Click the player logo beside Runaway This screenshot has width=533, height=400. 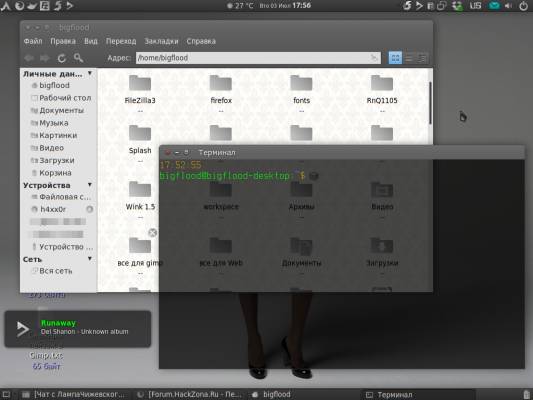click(23, 329)
